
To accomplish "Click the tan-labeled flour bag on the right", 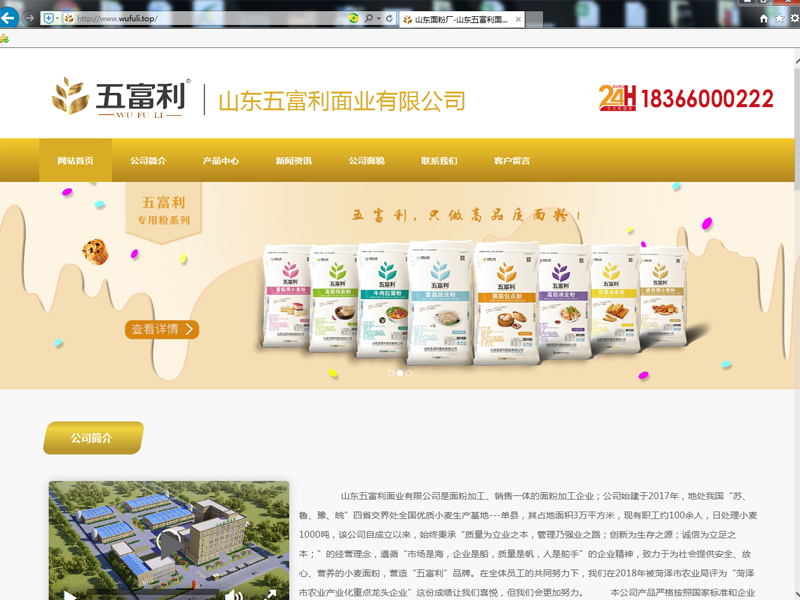I will click(x=662, y=296).
